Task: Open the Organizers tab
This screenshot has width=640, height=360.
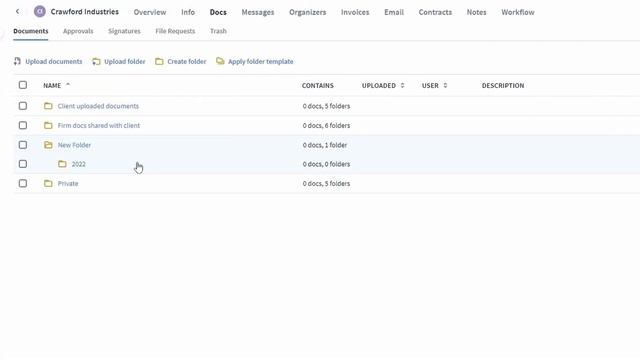Action: tap(308, 12)
